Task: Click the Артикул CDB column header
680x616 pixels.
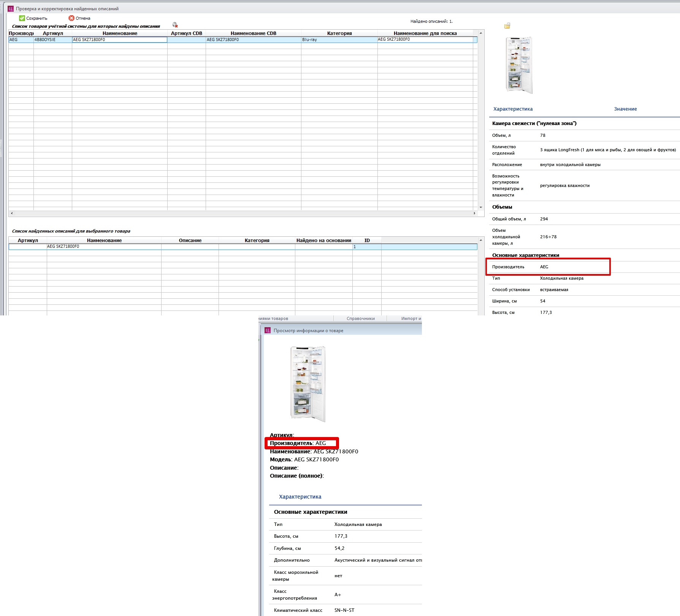Action: (187, 33)
